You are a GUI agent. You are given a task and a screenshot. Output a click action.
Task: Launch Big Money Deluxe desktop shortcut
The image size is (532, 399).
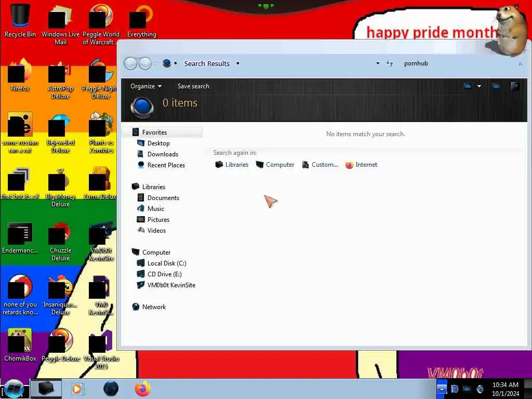coord(60,187)
